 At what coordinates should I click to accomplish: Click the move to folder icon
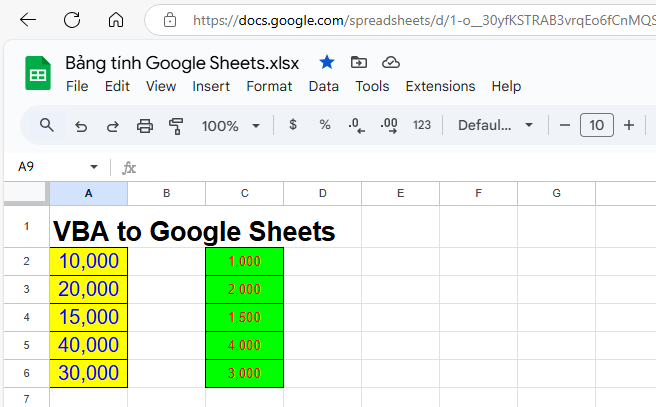359,62
